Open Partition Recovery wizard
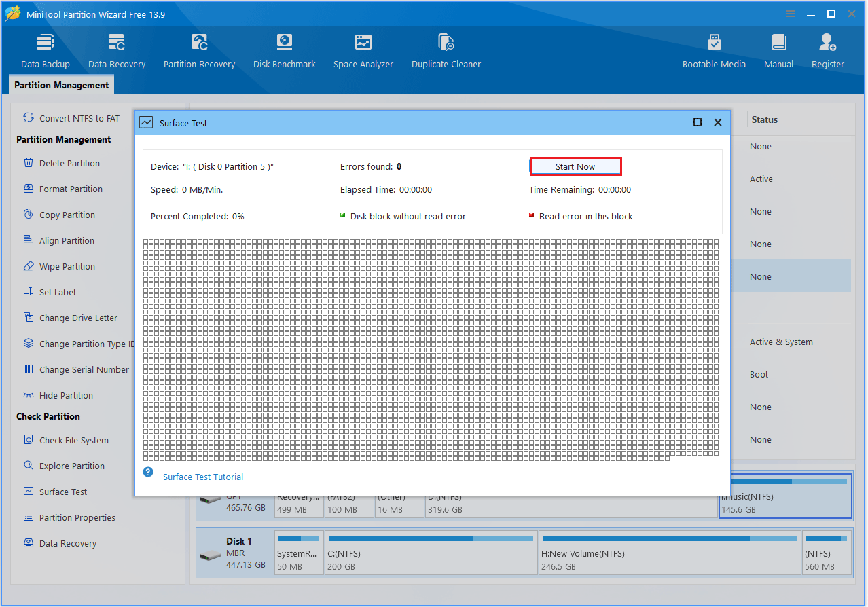Image resolution: width=868 pixels, height=607 pixels. pyautogui.click(x=199, y=51)
